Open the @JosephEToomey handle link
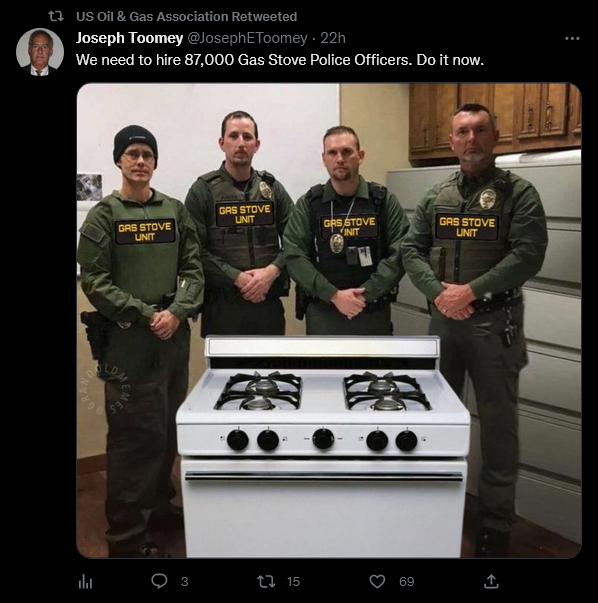The width and height of the screenshot is (598, 603). pos(247,38)
